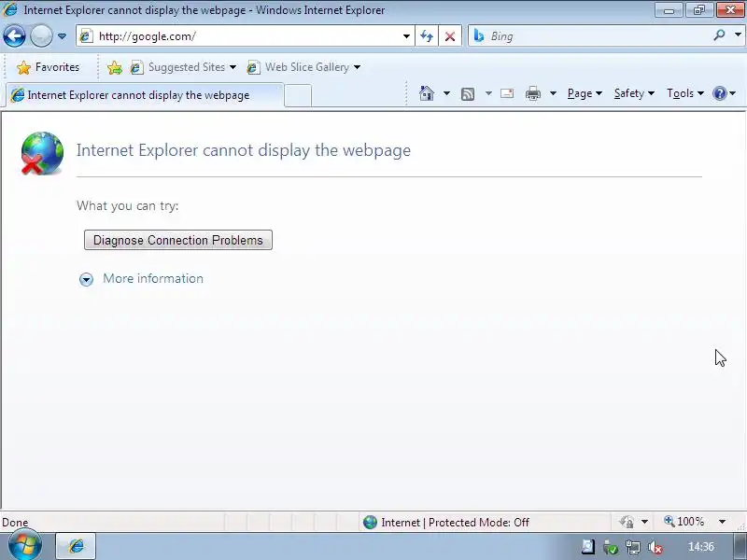The height and width of the screenshot is (560, 747).
Task: Minimize the Internet Explorer window
Action: click(x=669, y=10)
